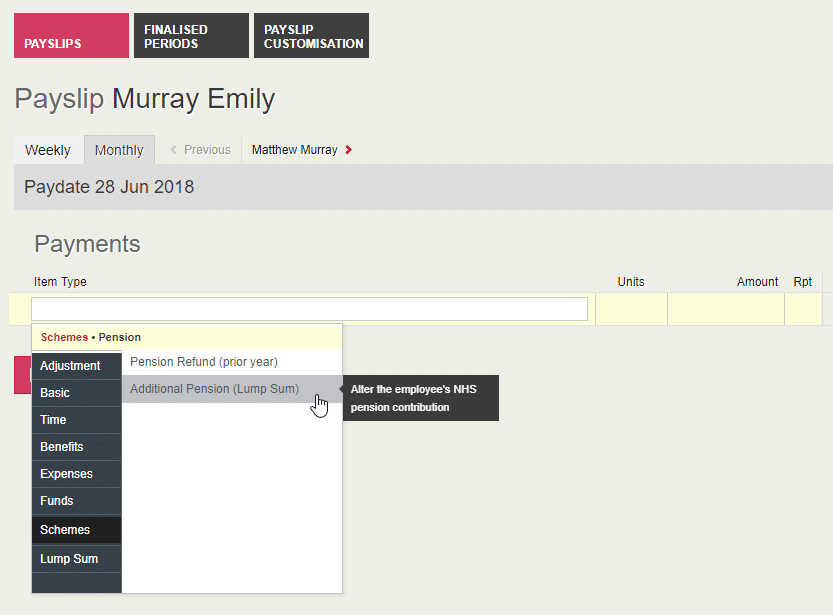Select the Monthly pay frequency tab
The height and width of the screenshot is (615, 833).
(119, 150)
